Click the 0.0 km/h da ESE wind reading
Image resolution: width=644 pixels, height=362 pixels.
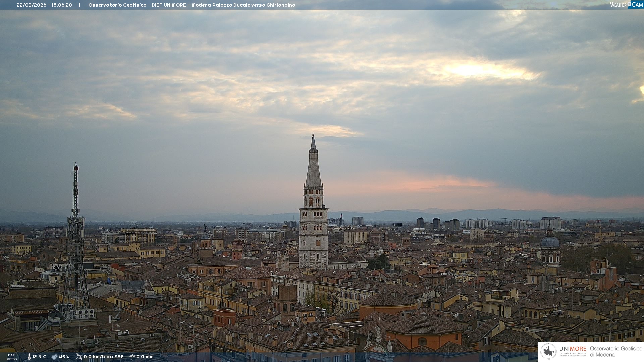click(x=104, y=357)
